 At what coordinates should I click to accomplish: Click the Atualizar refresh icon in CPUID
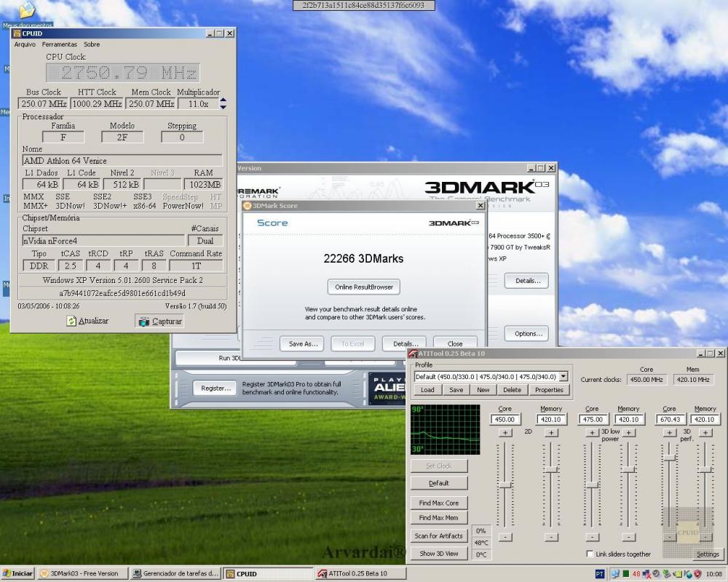tap(71, 321)
